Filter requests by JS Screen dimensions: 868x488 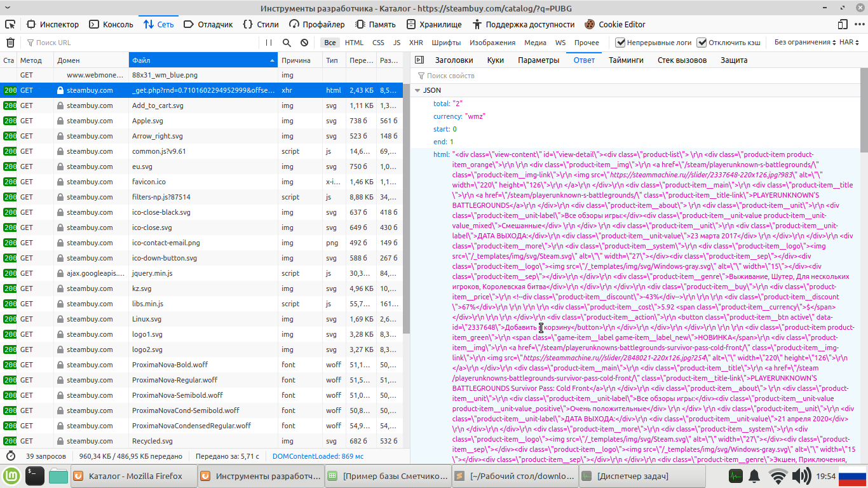pos(397,43)
